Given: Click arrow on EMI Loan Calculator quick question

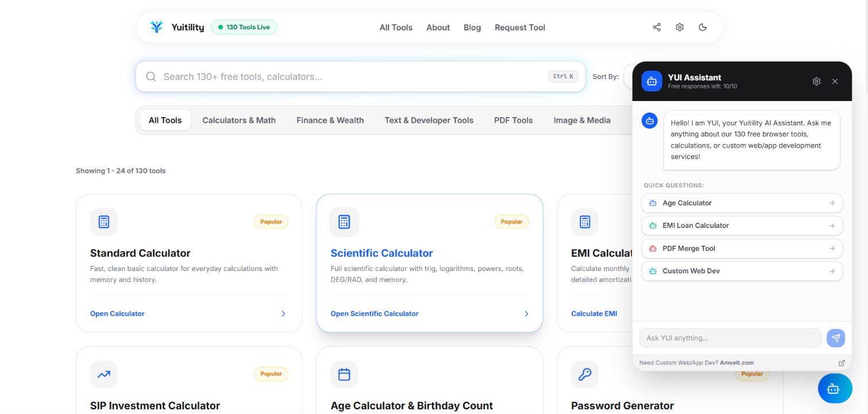Looking at the screenshot, I should coord(832,226).
